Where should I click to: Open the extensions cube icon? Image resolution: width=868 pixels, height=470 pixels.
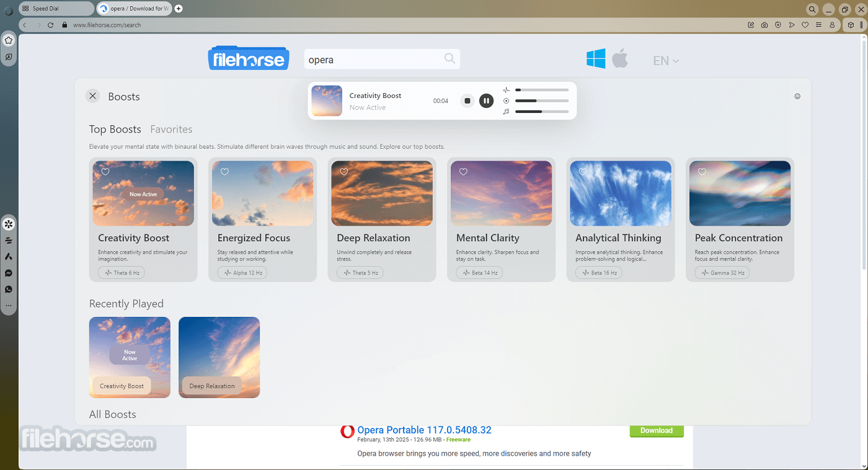[x=851, y=25]
